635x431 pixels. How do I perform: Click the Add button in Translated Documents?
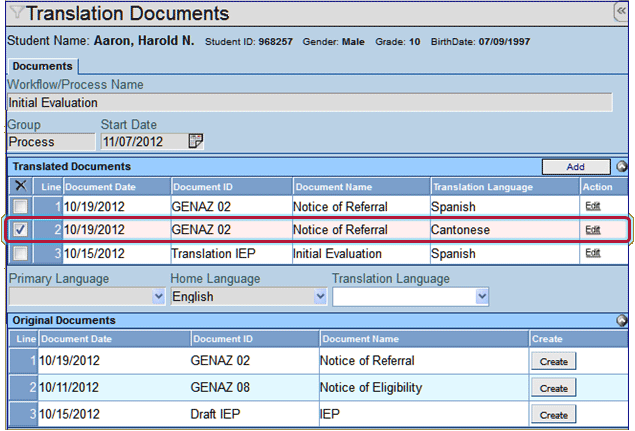(x=576, y=167)
